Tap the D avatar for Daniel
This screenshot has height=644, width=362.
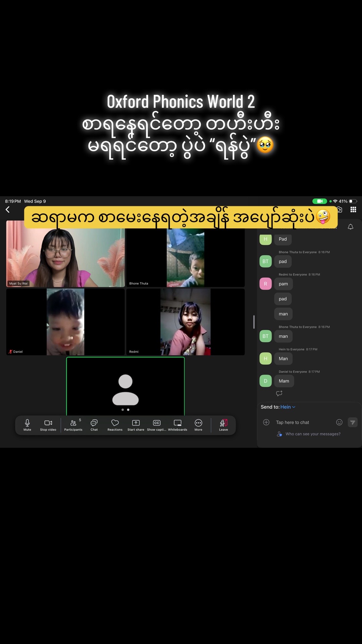(265, 381)
